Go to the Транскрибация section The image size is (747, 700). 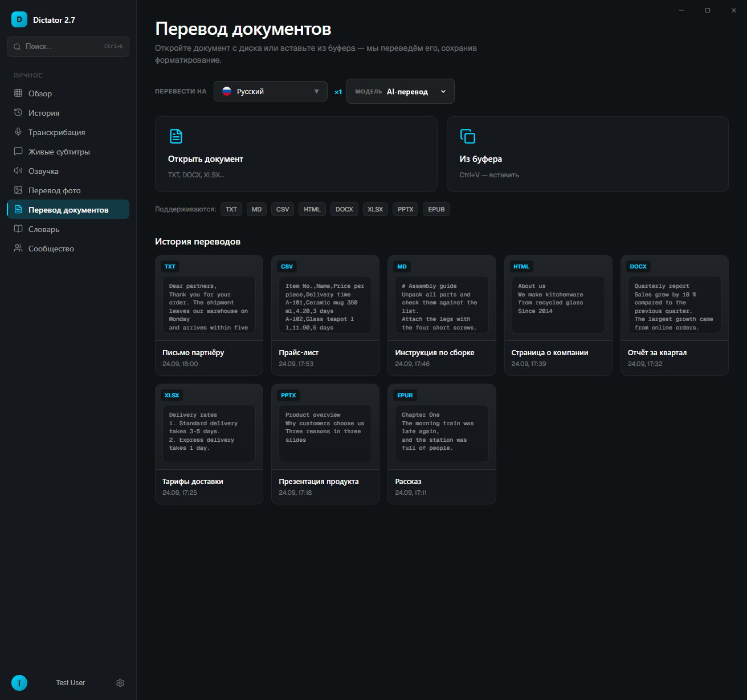point(68,132)
